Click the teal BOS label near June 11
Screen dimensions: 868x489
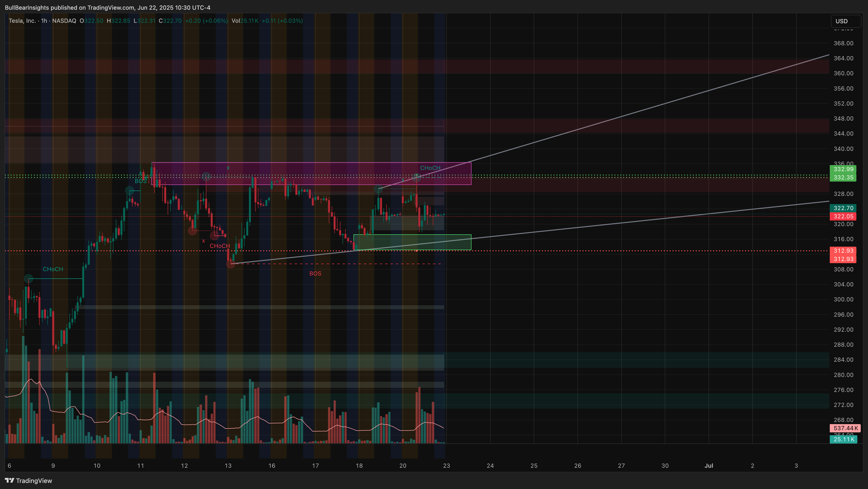141,181
